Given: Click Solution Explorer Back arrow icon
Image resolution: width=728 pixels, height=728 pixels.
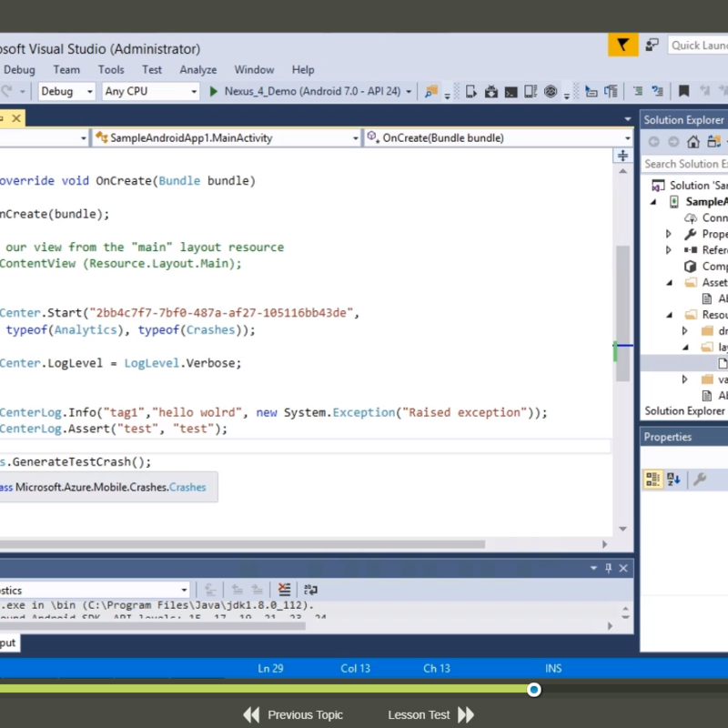Looking at the screenshot, I should (653, 142).
